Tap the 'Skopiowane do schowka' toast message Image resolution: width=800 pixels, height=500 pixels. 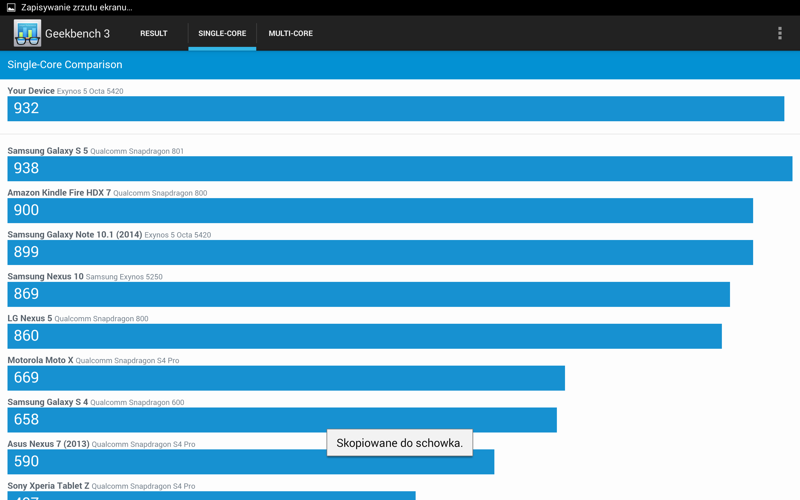pyautogui.click(x=399, y=443)
